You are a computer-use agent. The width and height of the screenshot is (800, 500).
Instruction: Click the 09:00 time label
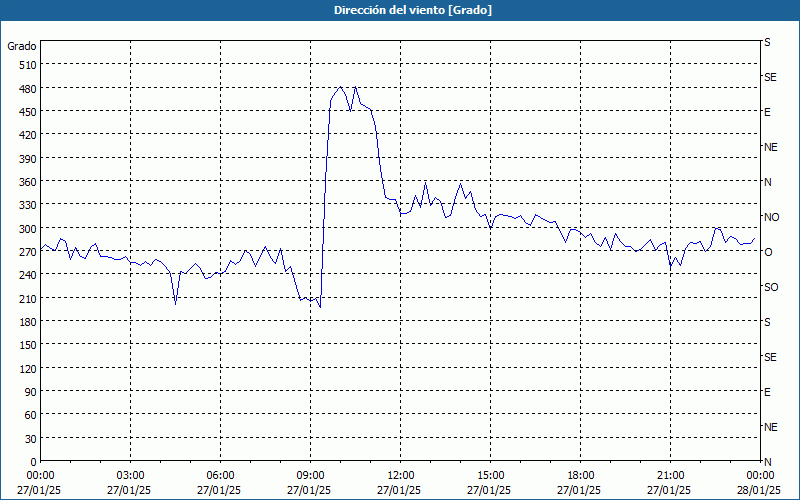pos(311,476)
